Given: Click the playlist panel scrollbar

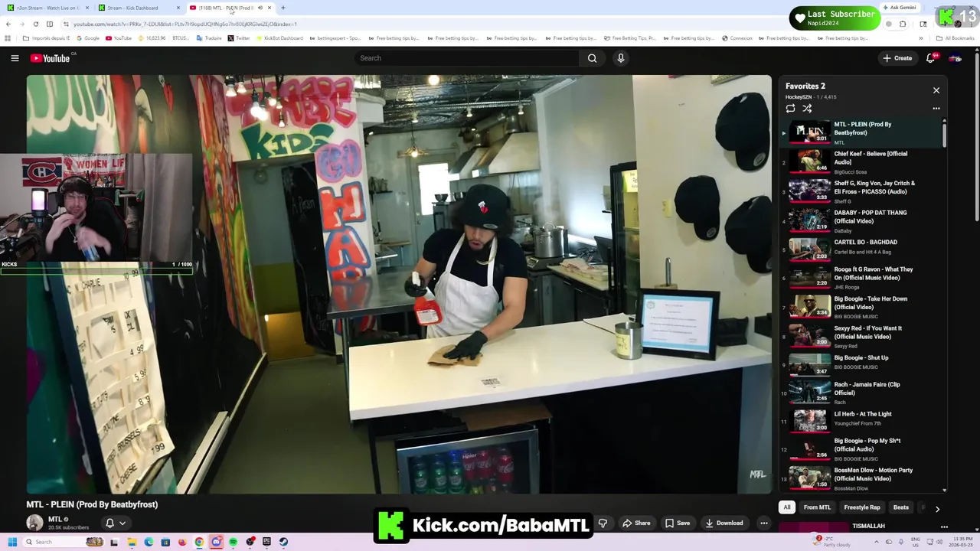Looking at the screenshot, I should (x=944, y=135).
